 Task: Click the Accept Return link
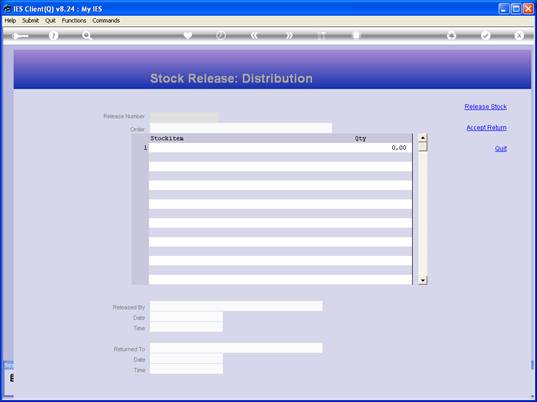[486, 127]
